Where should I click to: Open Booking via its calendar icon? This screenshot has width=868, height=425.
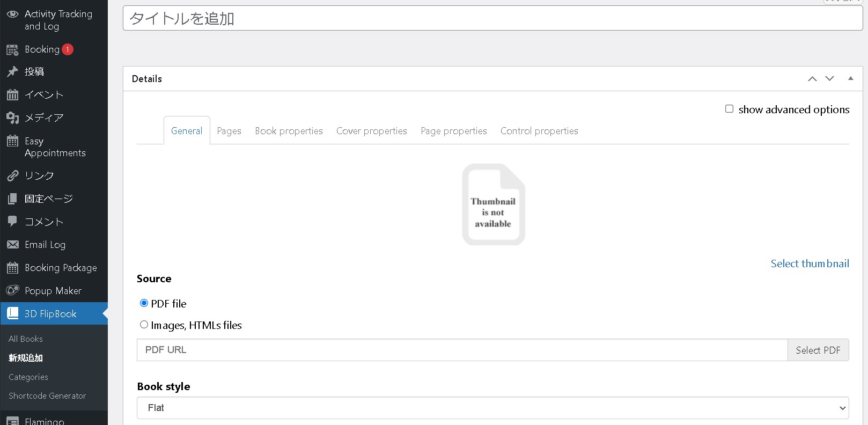12,50
